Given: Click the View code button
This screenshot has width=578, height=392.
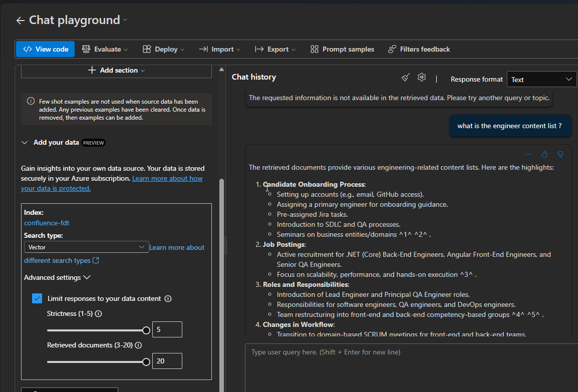Looking at the screenshot, I should tap(46, 49).
